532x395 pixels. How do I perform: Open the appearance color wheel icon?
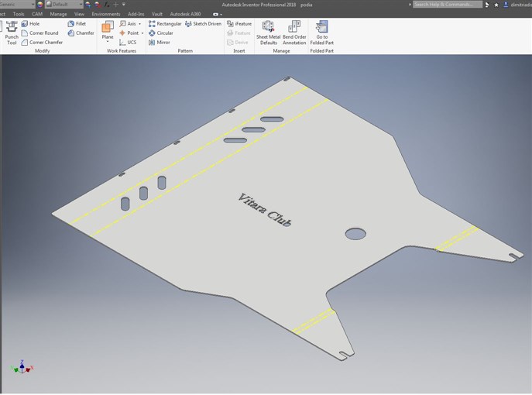pyautogui.click(x=39, y=5)
